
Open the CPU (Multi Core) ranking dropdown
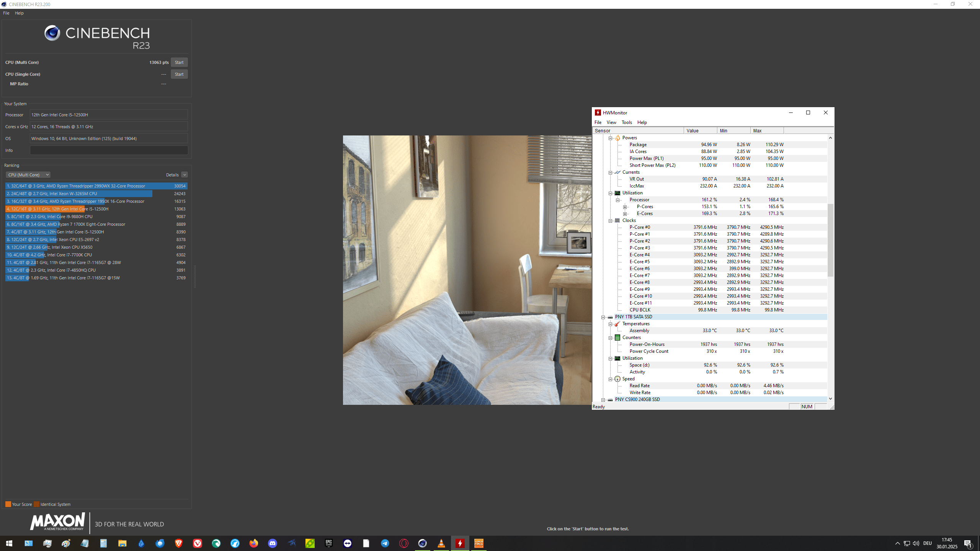pyautogui.click(x=28, y=175)
